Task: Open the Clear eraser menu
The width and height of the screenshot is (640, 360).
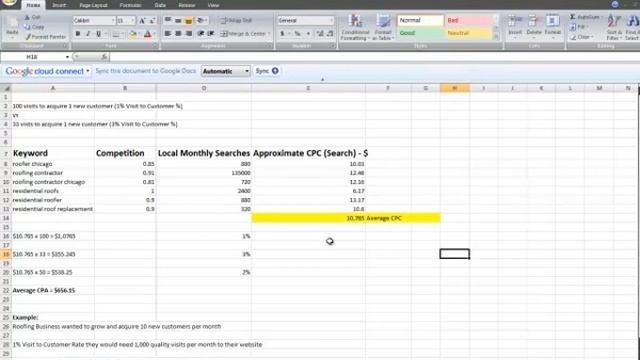Action: tap(581, 37)
